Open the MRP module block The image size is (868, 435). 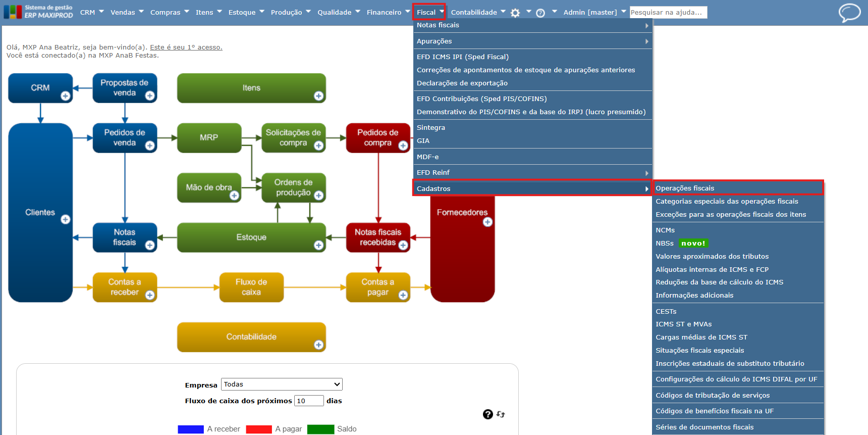tap(209, 138)
